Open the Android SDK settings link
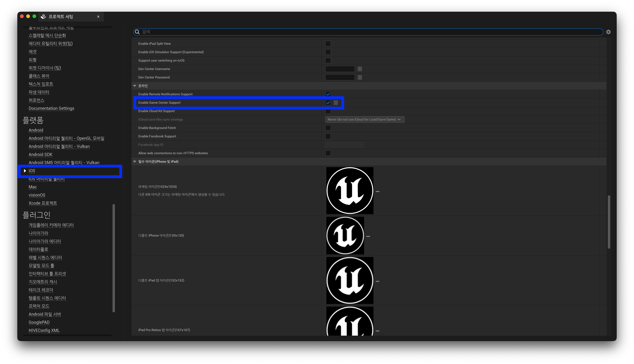The height and width of the screenshot is (364, 634). 41,155
